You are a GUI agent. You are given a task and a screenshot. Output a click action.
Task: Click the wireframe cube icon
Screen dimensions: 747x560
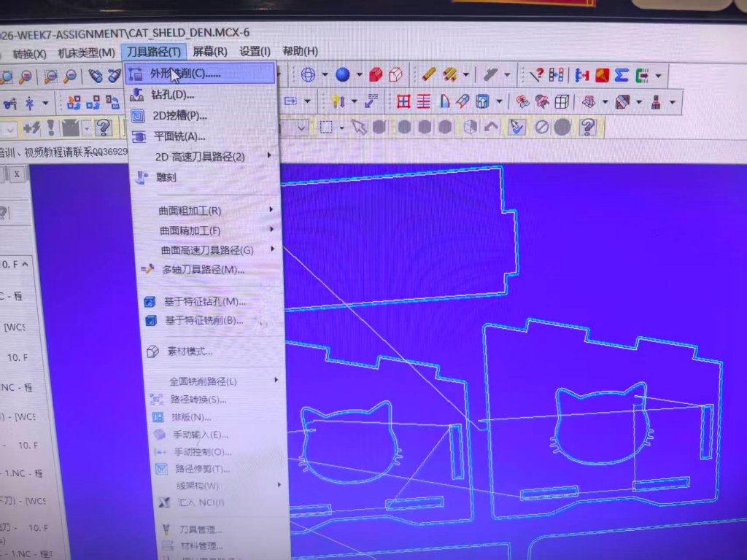click(562, 101)
